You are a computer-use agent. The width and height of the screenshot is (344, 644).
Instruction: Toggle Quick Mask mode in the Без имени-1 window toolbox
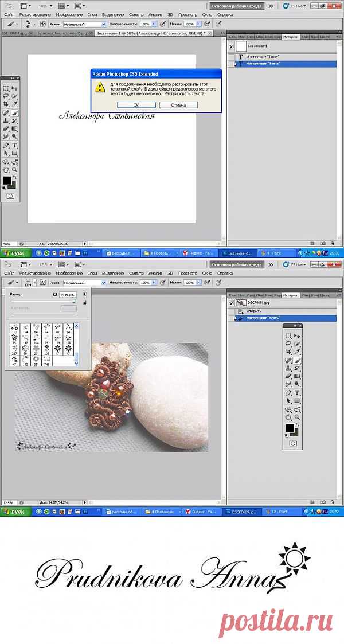point(10,196)
